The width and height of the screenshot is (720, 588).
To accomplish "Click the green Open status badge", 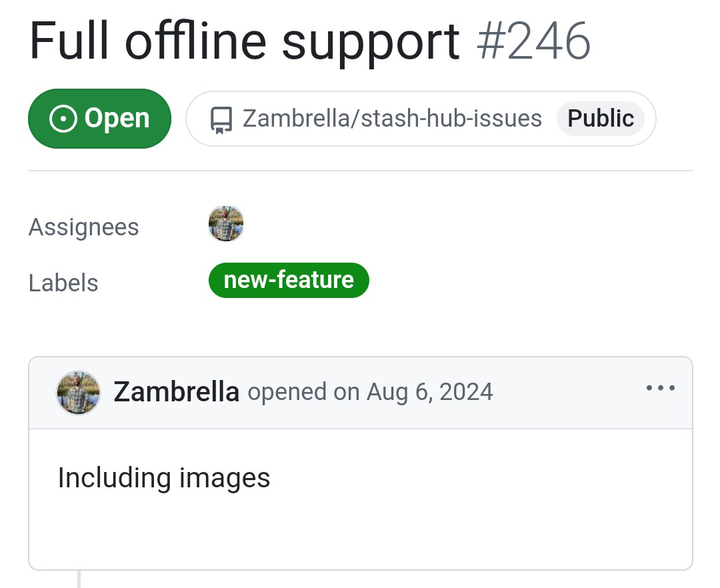I will tap(99, 119).
